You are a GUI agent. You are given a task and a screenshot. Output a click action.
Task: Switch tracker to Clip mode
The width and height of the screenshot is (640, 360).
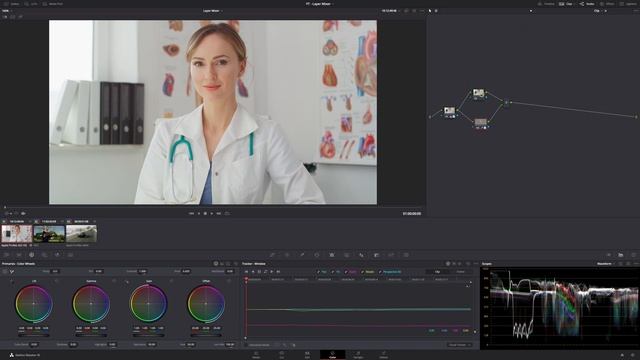point(437,272)
